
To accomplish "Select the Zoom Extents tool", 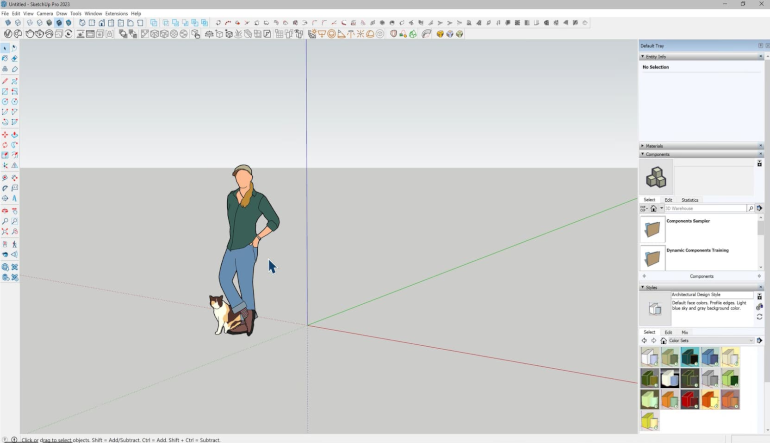I will point(5,231).
